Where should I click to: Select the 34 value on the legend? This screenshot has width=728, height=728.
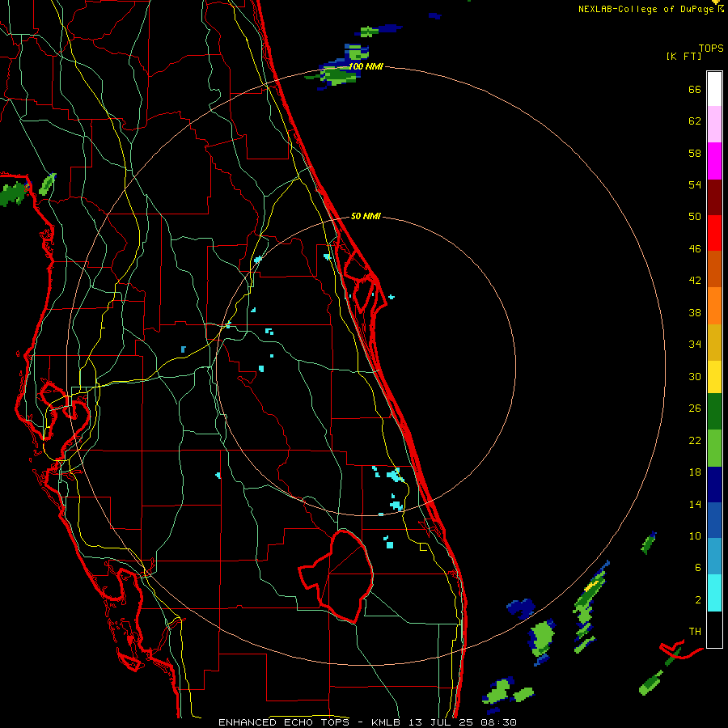pos(695,345)
